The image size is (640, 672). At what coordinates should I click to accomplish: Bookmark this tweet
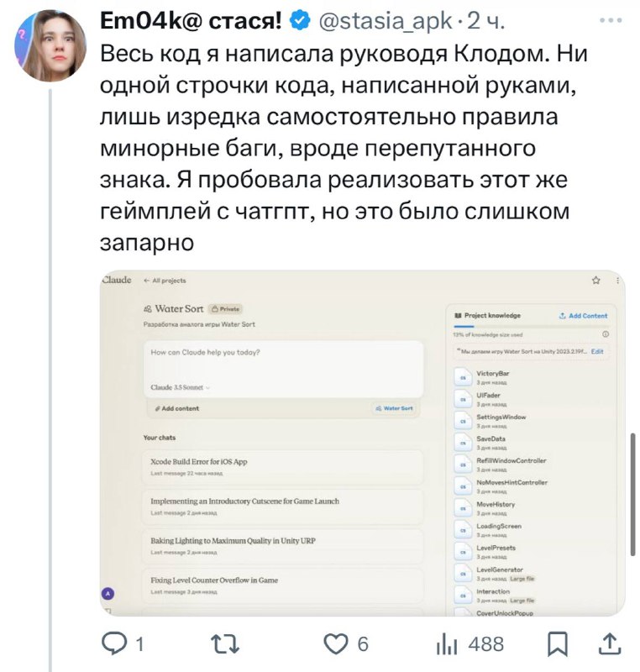(x=556, y=645)
